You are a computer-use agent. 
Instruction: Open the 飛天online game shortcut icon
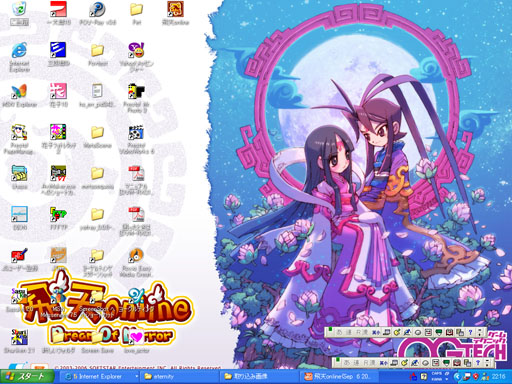pos(175,9)
